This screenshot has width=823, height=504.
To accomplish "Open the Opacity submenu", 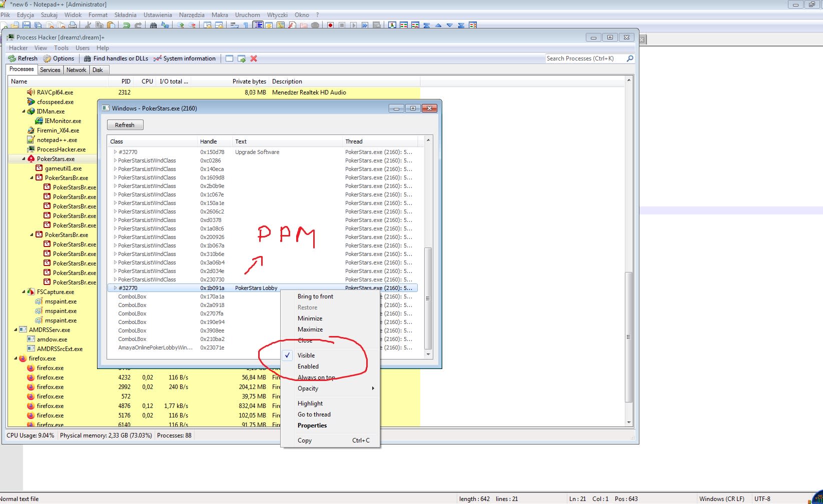I will pos(330,388).
